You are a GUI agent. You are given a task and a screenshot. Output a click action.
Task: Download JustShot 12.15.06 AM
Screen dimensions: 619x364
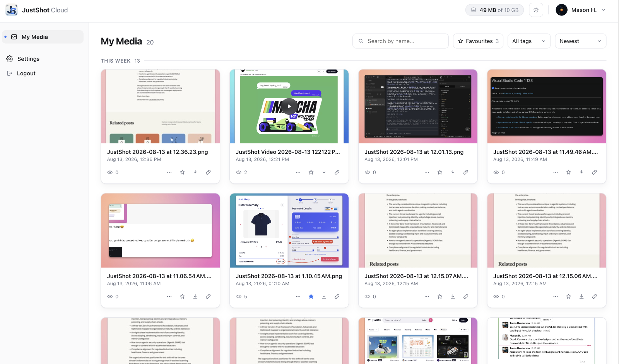coord(581,296)
